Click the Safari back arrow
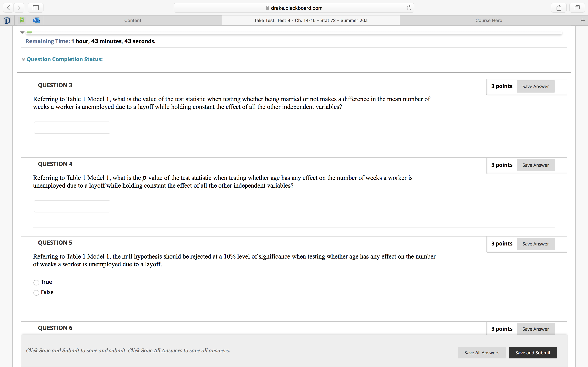This screenshot has width=588, height=367. pos(9,8)
